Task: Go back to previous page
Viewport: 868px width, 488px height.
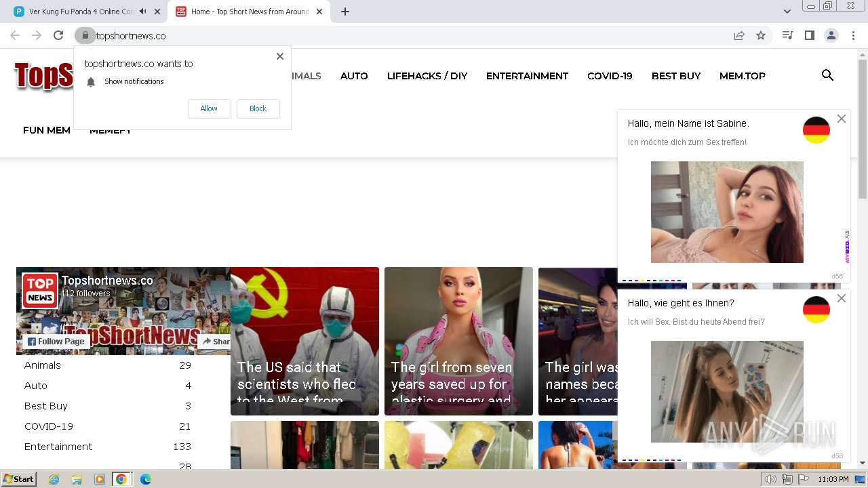Action: click(15, 36)
